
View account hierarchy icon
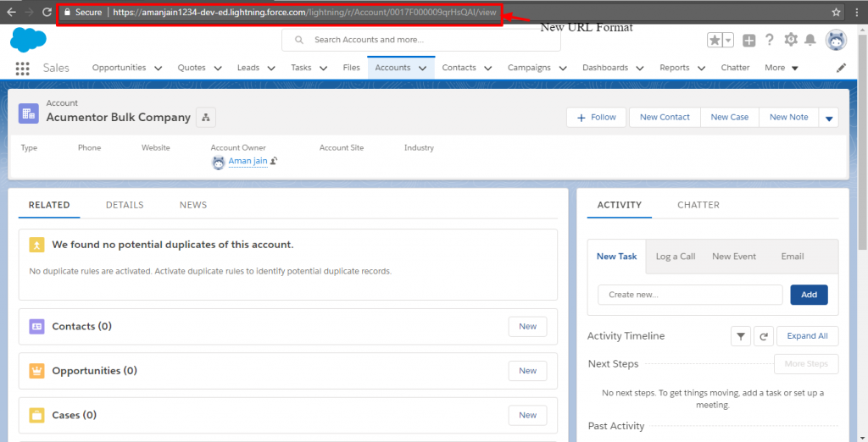(x=206, y=117)
